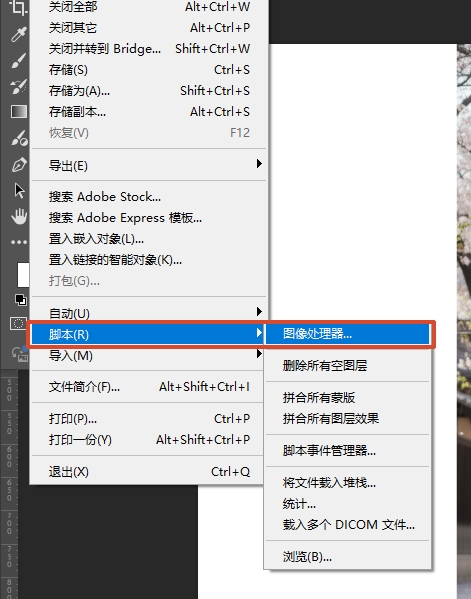
Task: Select the Crop tool
Action: [18, 8]
